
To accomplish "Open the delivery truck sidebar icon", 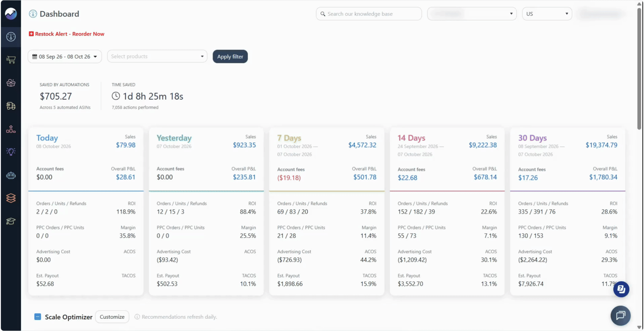I will pos(11,106).
